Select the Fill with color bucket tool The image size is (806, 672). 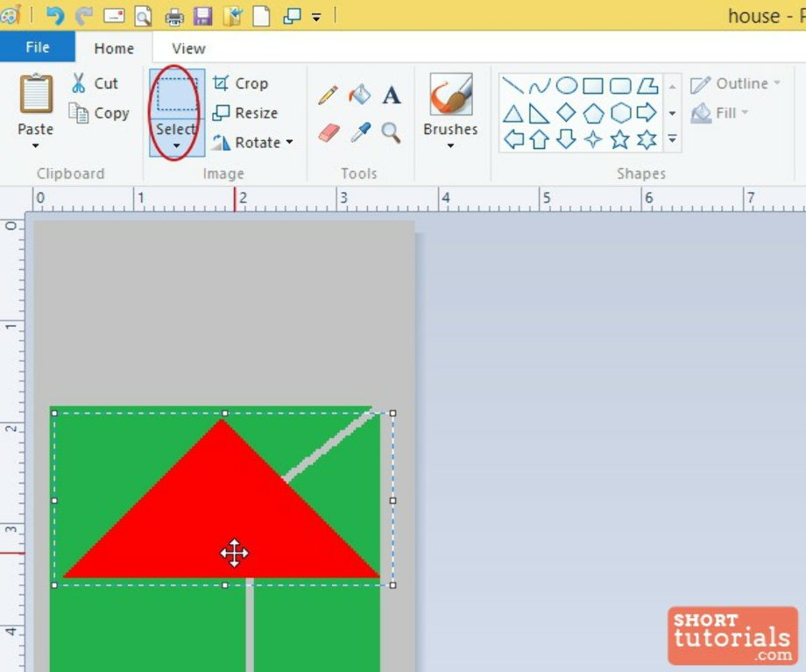coord(360,95)
